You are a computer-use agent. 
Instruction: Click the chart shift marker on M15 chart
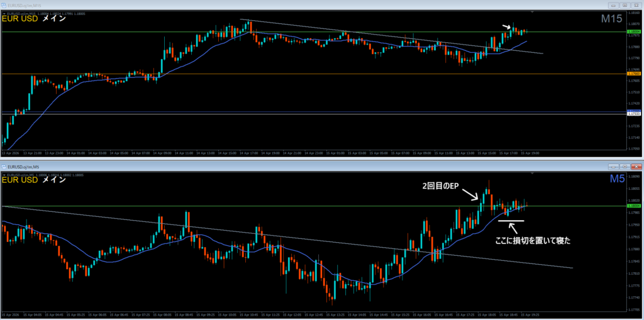coord(532,13)
